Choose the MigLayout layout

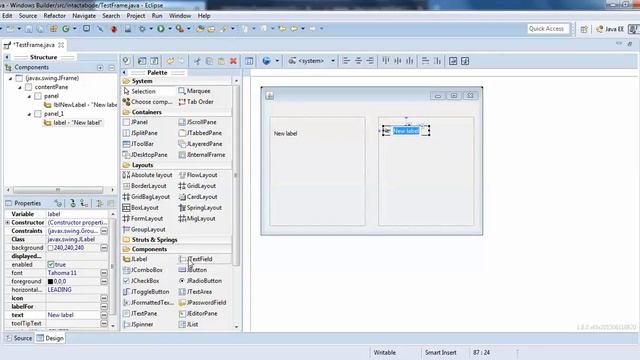coord(197,219)
